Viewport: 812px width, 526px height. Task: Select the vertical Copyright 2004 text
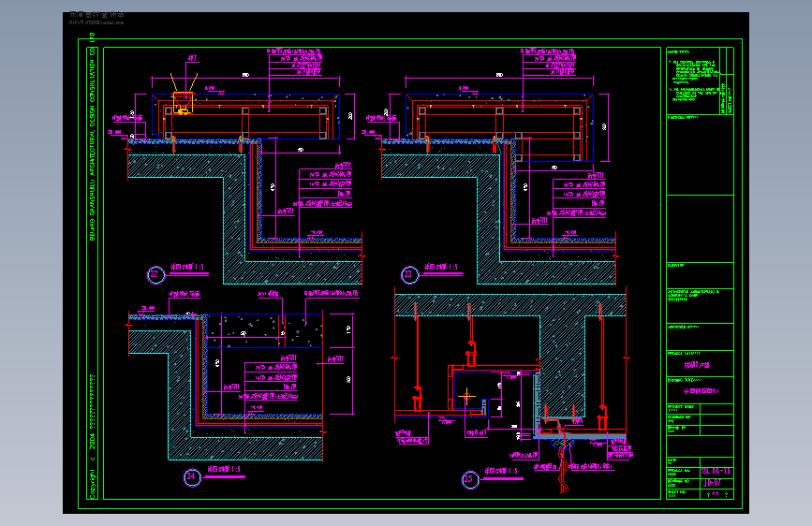pyautogui.click(x=93, y=436)
